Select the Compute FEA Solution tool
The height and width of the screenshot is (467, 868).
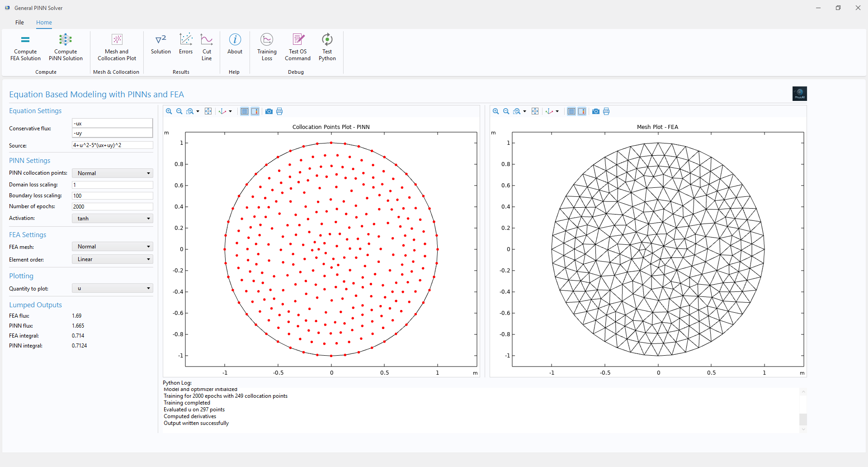[x=25, y=47]
